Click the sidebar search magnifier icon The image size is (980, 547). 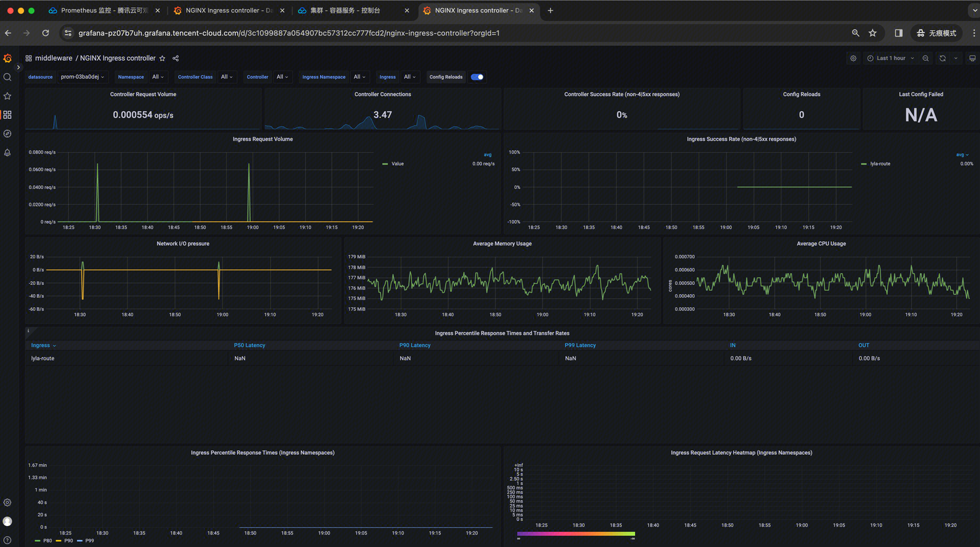(x=7, y=77)
